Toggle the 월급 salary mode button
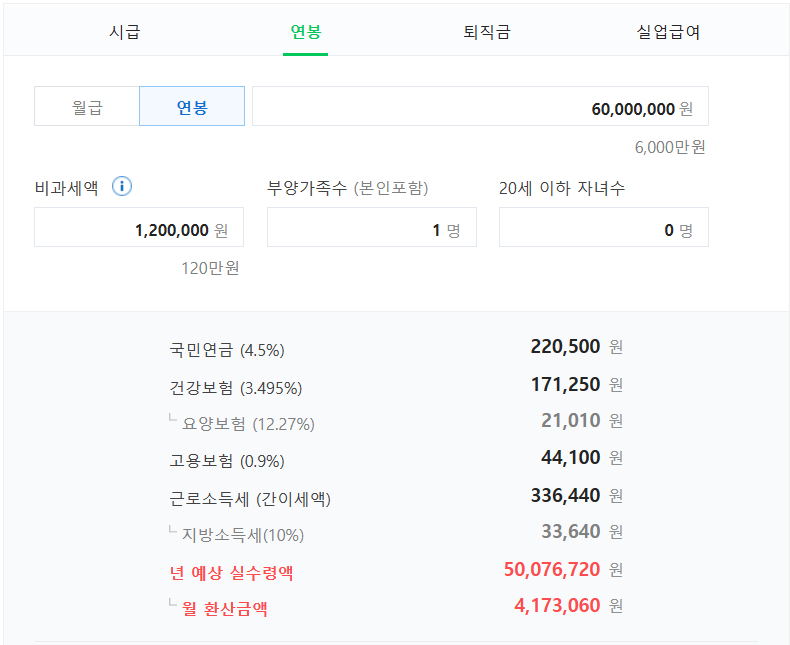Screen dimensions: 790x645 click(87, 106)
